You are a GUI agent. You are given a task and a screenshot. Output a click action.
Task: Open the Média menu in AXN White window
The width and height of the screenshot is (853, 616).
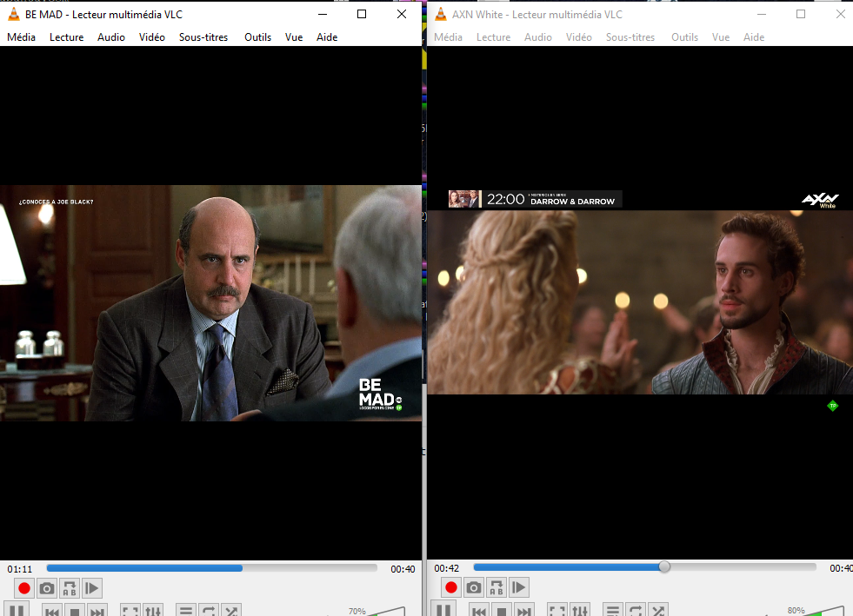pos(449,37)
